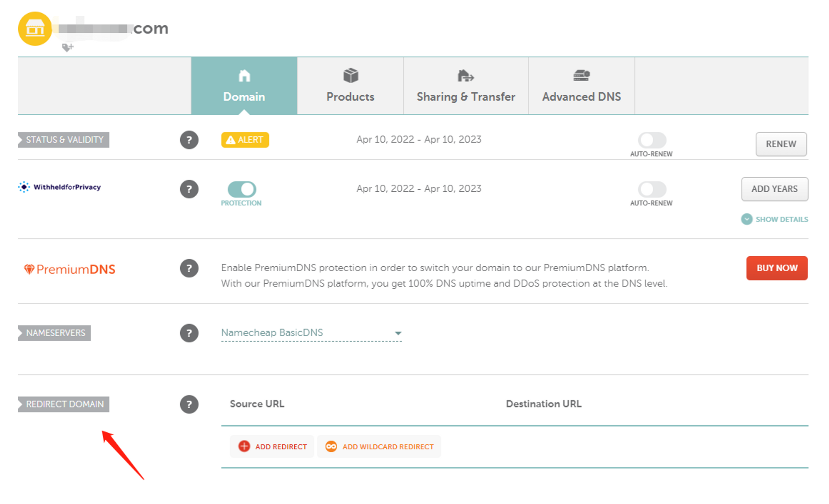This screenshot has width=829, height=504.
Task: Open the Sharing & Transfer tab
Action: coord(466,86)
